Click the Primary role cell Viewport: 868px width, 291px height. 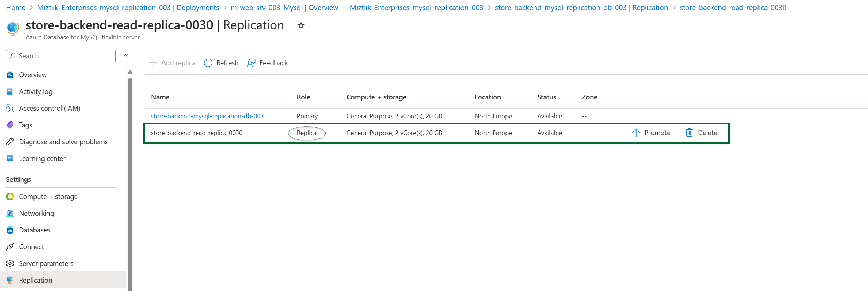coord(307,116)
